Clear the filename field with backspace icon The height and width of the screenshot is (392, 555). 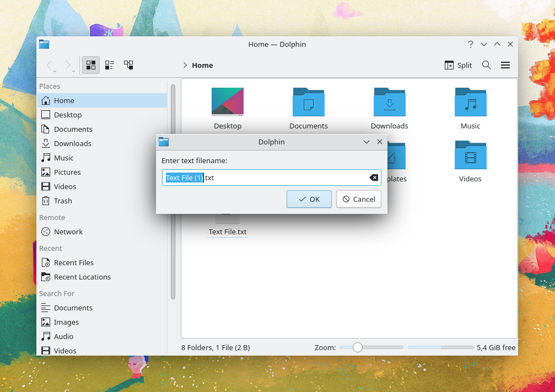[x=374, y=178]
